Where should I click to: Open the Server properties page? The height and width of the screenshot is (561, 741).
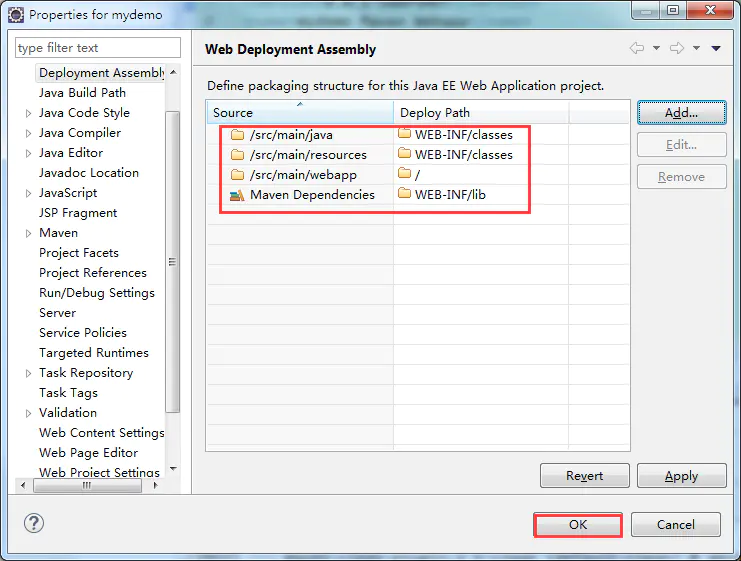click(57, 313)
